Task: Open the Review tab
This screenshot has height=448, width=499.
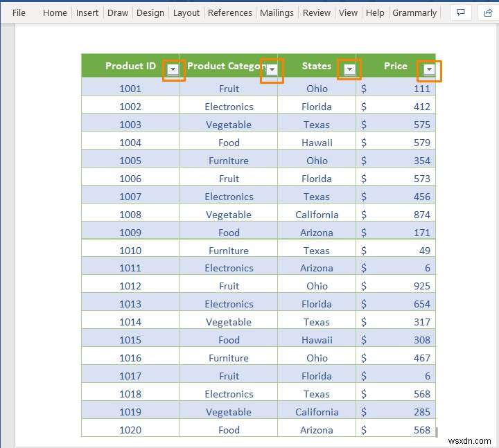Action: click(317, 12)
